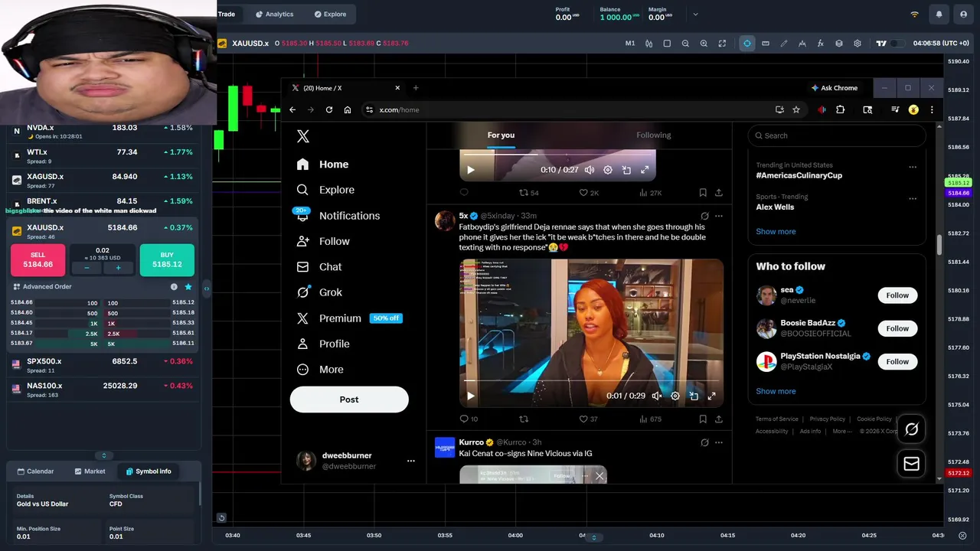The width and height of the screenshot is (980, 551).
Task: Bookmark this page star in Chrome
Action: (x=796, y=110)
